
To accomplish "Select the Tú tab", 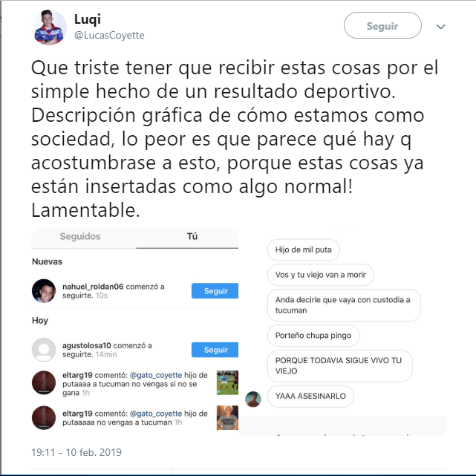I will (x=192, y=236).
